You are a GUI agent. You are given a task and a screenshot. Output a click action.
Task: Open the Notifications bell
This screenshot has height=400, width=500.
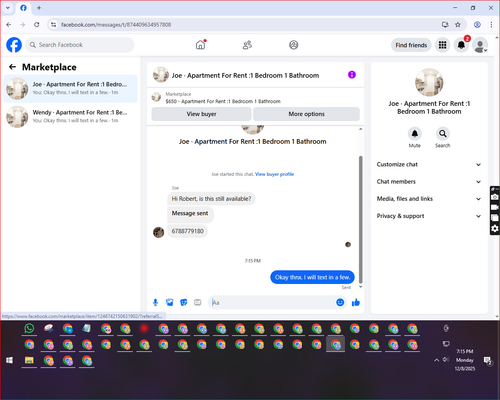pos(461,45)
